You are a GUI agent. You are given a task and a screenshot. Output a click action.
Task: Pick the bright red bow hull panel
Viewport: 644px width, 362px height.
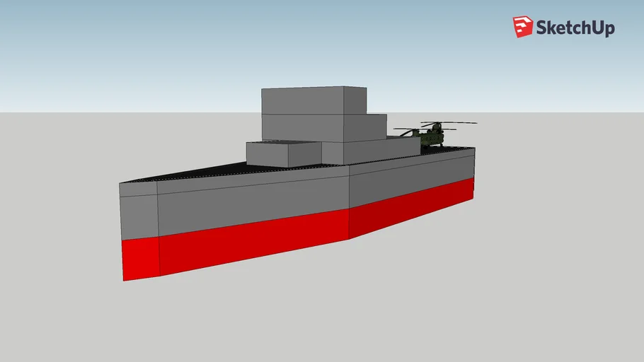pyautogui.click(x=140, y=258)
